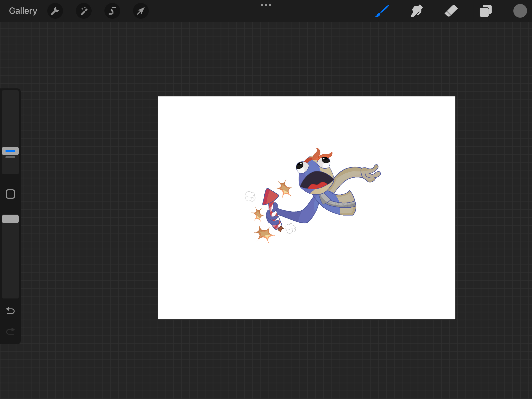Click the character drawing on the canvas
532x399 pixels.
(x=313, y=196)
